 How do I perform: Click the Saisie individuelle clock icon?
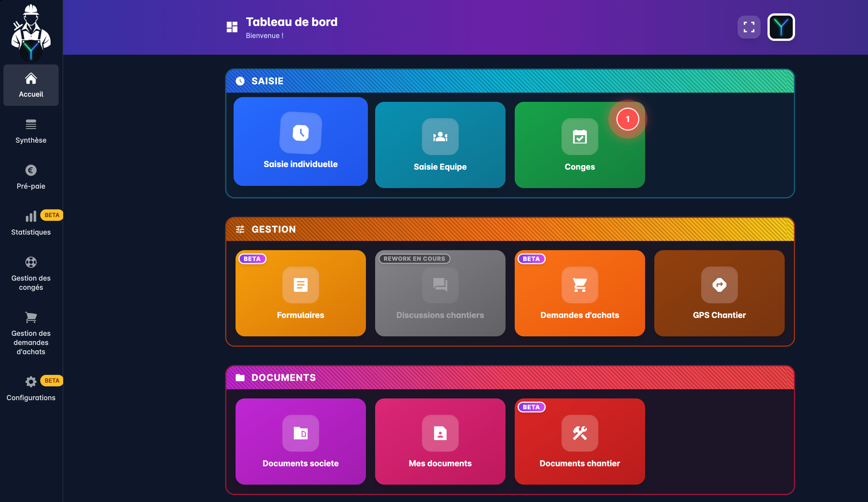tap(301, 133)
